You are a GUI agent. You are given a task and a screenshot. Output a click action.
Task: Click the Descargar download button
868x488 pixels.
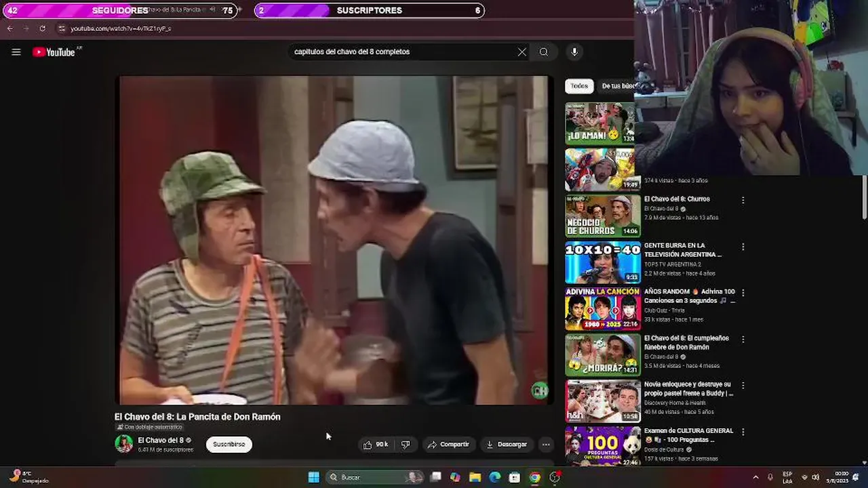click(x=507, y=445)
